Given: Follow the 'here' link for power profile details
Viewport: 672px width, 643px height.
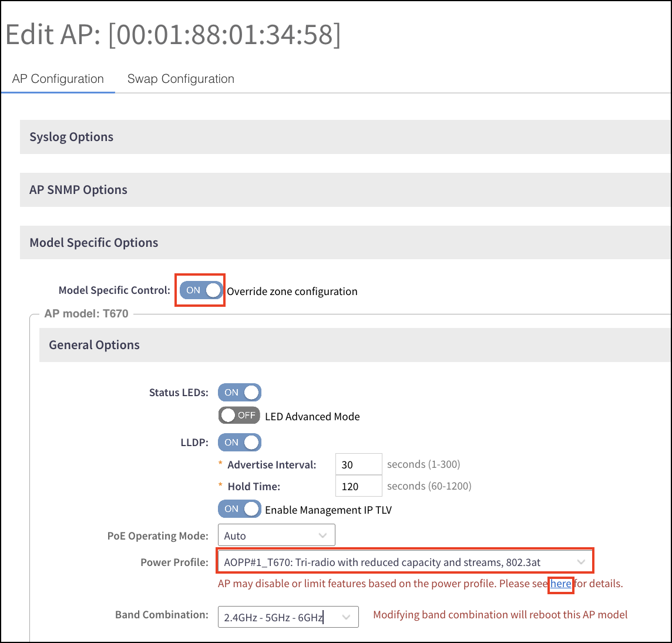Looking at the screenshot, I should tap(560, 584).
